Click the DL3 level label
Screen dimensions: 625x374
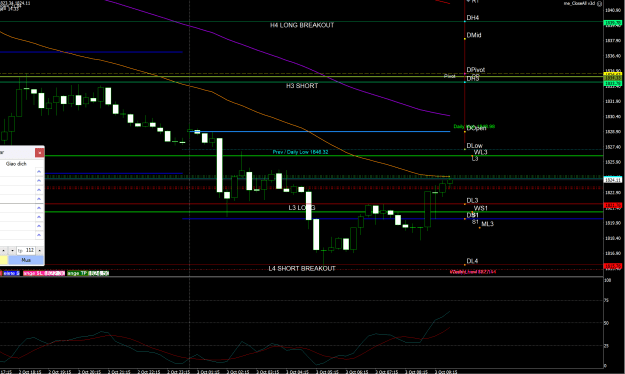pyautogui.click(x=472, y=201)
